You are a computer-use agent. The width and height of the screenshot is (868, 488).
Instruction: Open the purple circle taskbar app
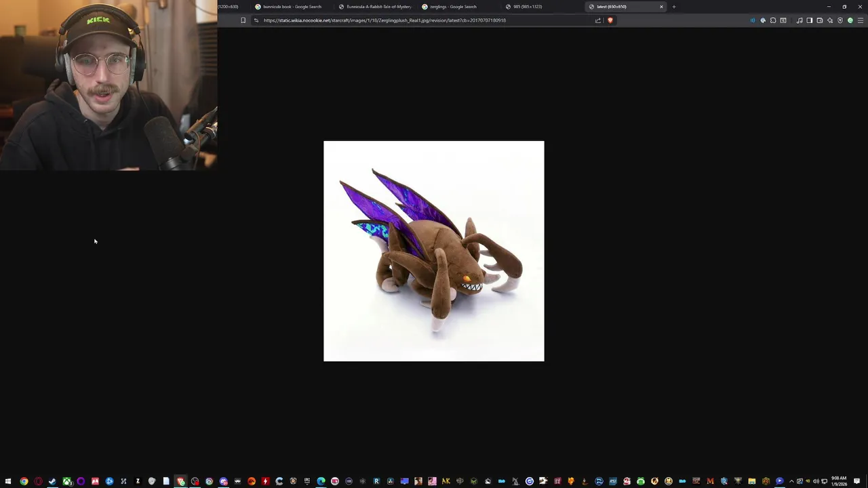click(81, 481)
